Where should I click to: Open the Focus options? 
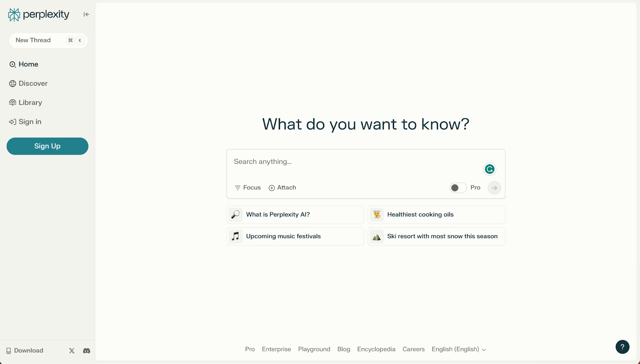[x=248, y=188]
